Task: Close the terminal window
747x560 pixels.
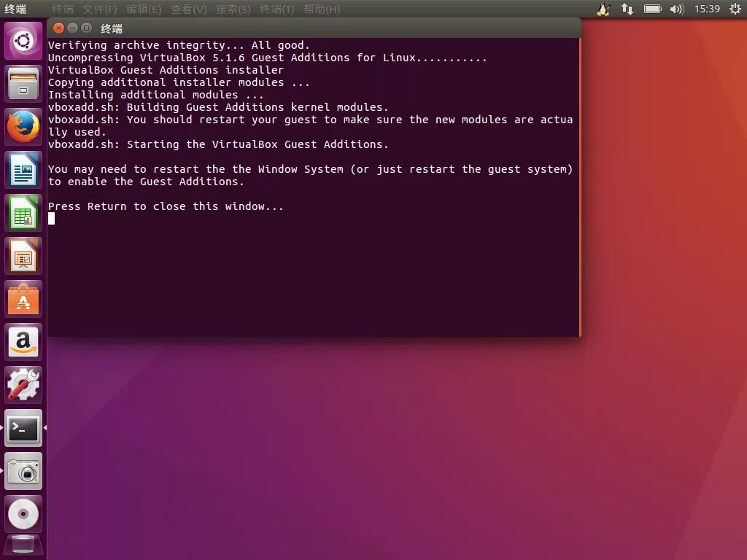Action: [x=58, y=28]
